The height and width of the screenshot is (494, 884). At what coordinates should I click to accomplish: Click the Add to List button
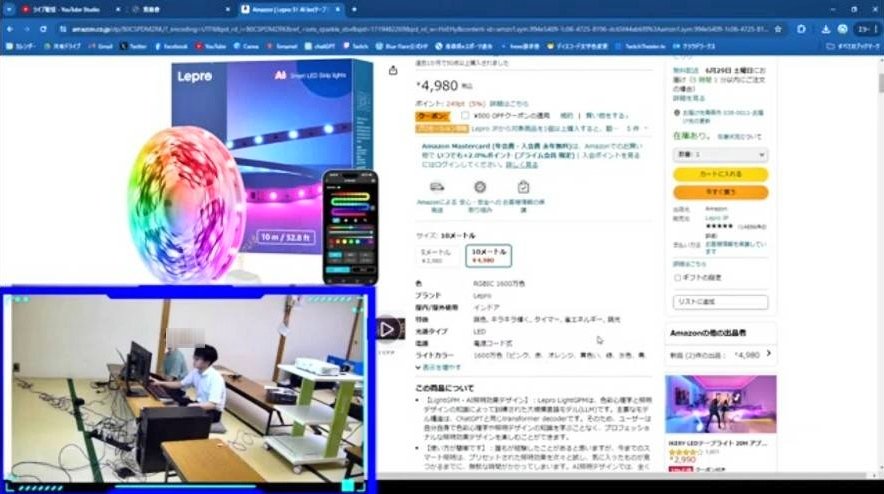720,302
